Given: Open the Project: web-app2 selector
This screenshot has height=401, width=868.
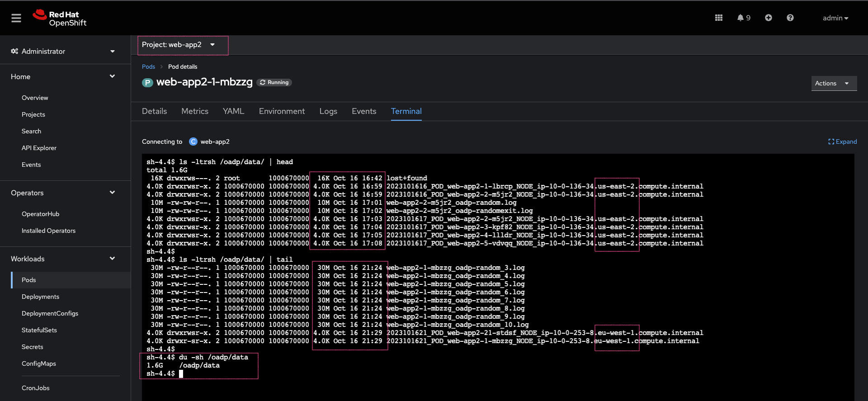Looking at the screenshot, I should point(179,45).
